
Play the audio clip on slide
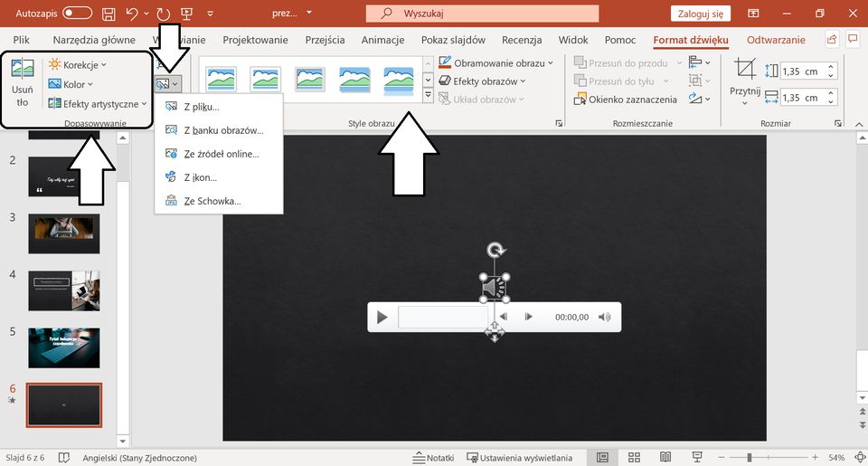click(x=382, y=317)
